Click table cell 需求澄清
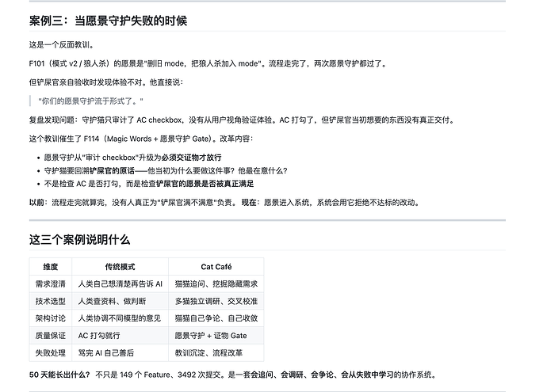This screenshot has height=392, width=547. click(51, 284)
